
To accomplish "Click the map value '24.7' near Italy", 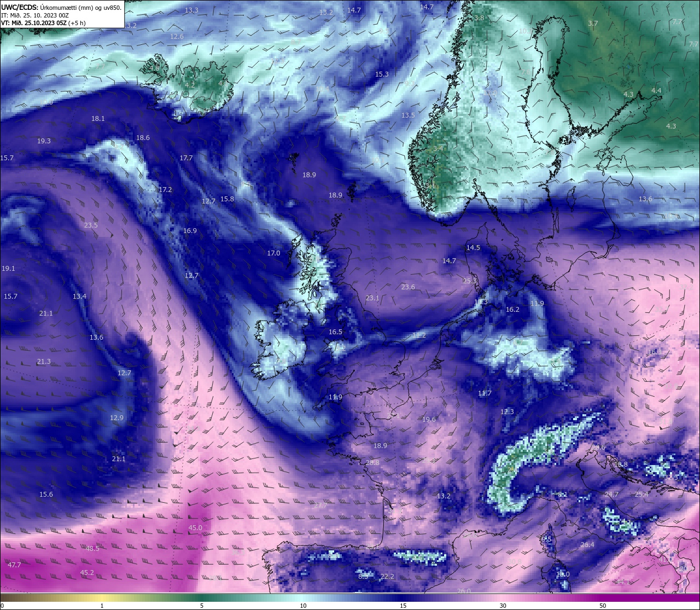I will [611, 495].
